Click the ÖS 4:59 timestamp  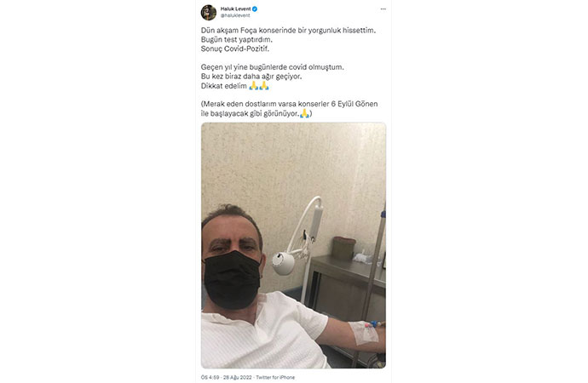(x=210, y=377)
